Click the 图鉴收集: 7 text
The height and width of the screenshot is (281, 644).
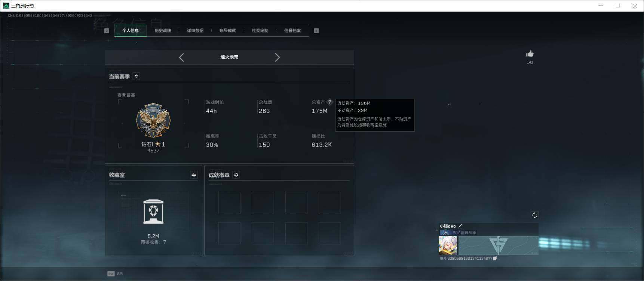[153, 242]
